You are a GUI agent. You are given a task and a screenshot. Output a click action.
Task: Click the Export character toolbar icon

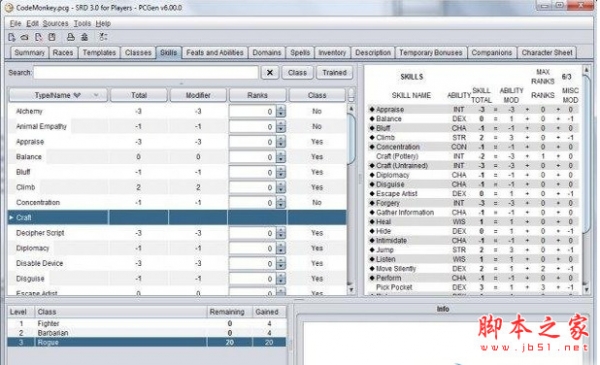85,37
